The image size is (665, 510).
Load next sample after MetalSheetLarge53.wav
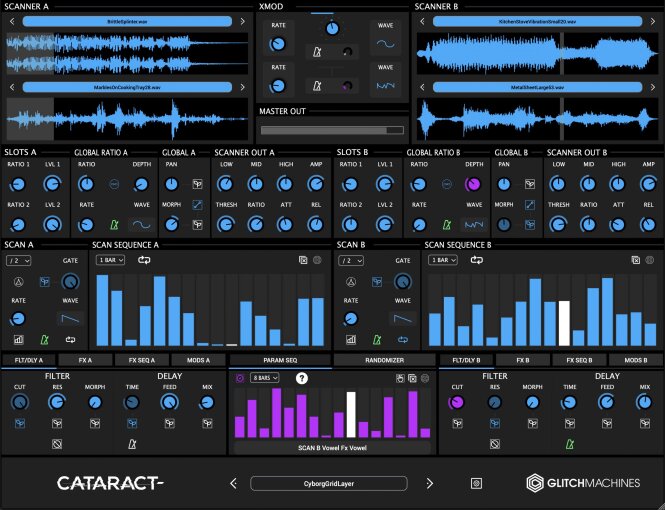[653, 87]
